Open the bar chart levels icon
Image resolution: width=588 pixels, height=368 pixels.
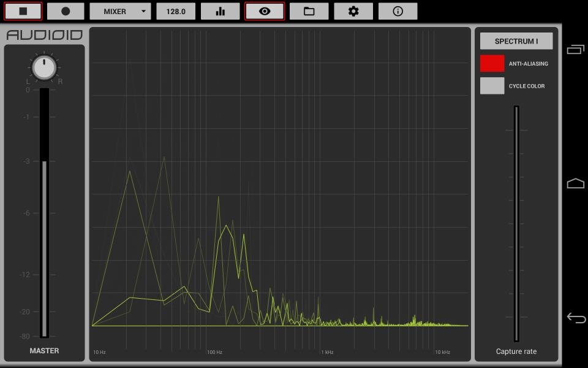coord(220,11)
